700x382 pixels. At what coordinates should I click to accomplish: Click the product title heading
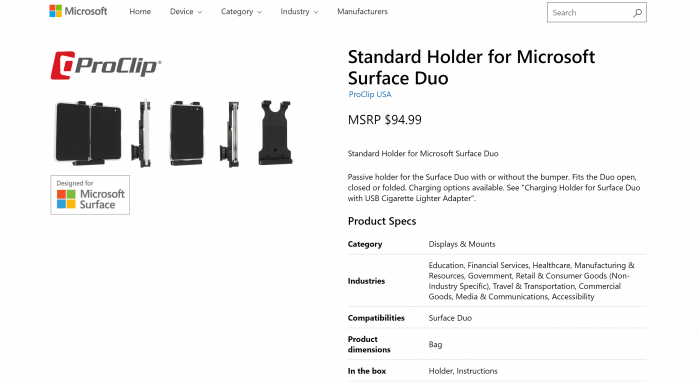tap(471, 67)
